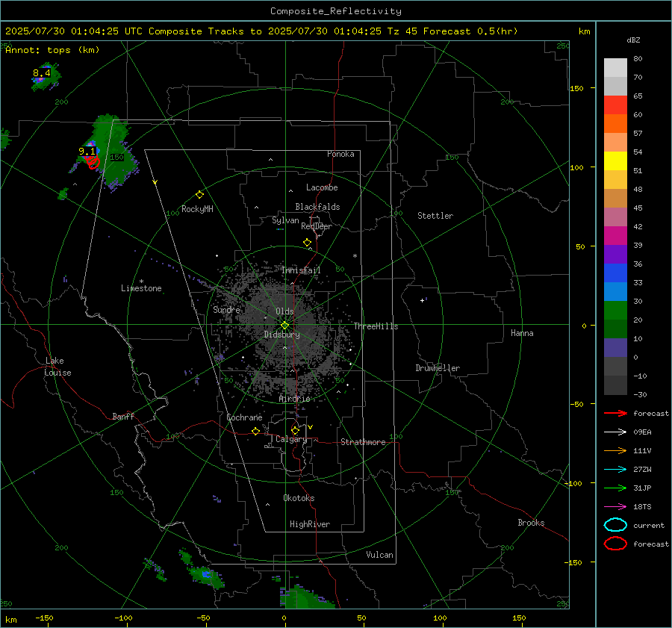This screenshot has height=628, width=672.
Task: Select the orange 111V arrow in legend
Action: [x=615, y=450]
